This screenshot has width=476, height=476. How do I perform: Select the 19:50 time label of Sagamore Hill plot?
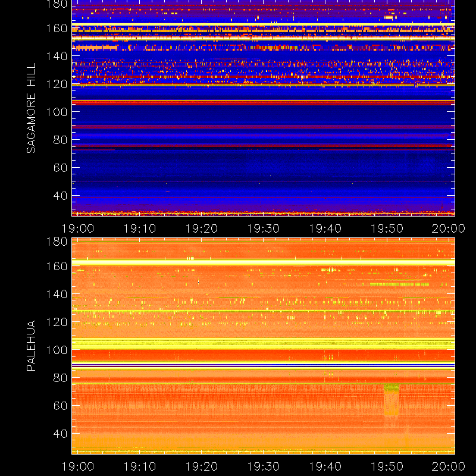[x=387, y=228]
